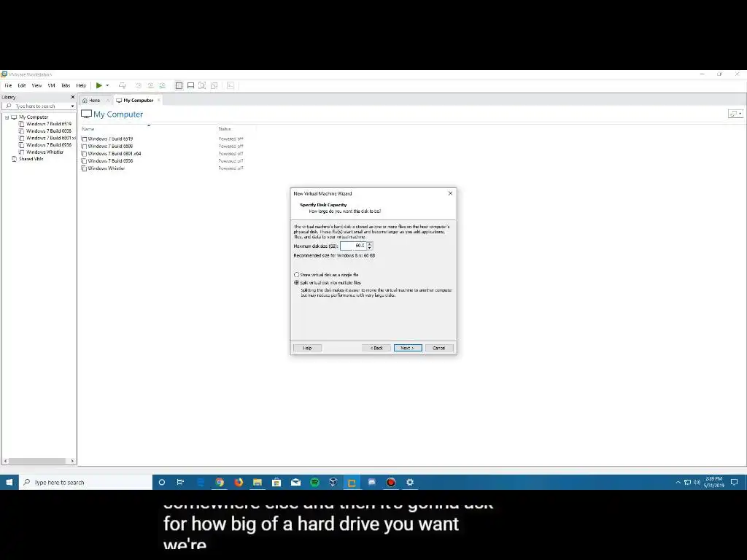
Task: Open the VM menu
Action: click(52, 86)
